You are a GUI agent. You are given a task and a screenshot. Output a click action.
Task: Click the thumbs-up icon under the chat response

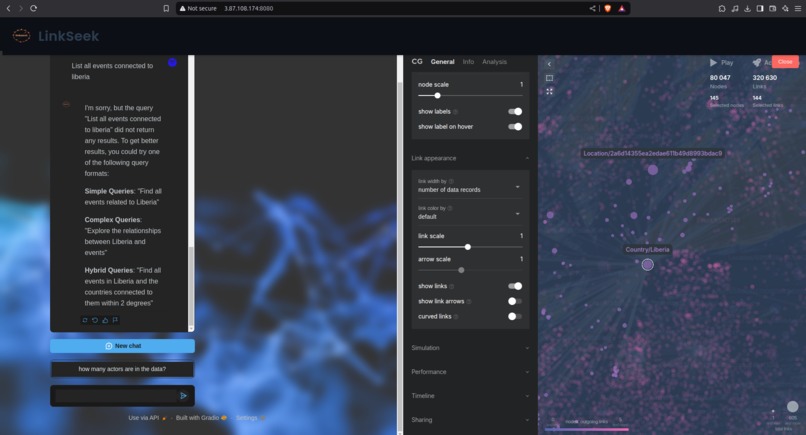click(x=105, y=320)
